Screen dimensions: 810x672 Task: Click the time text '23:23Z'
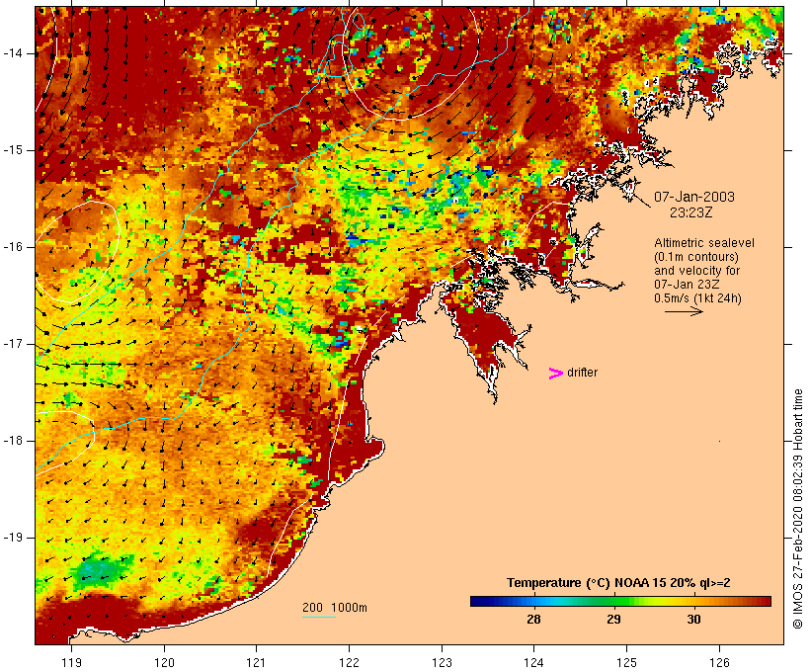pos(691,212)
